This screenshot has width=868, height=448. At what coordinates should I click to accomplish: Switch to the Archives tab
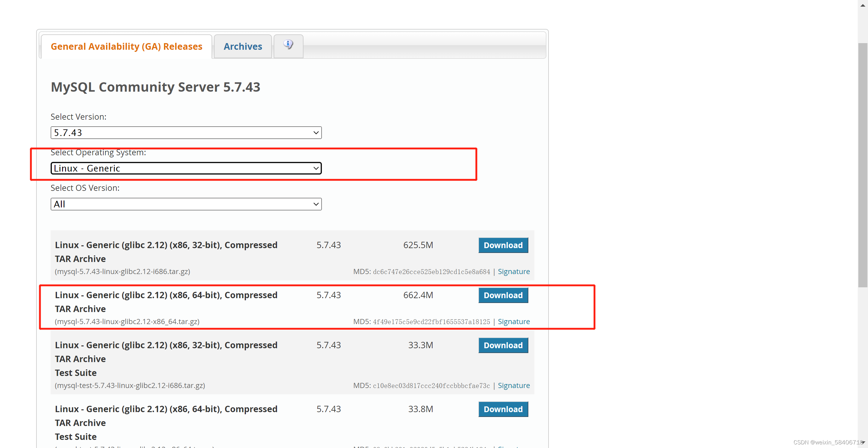[x=243, y=46]
